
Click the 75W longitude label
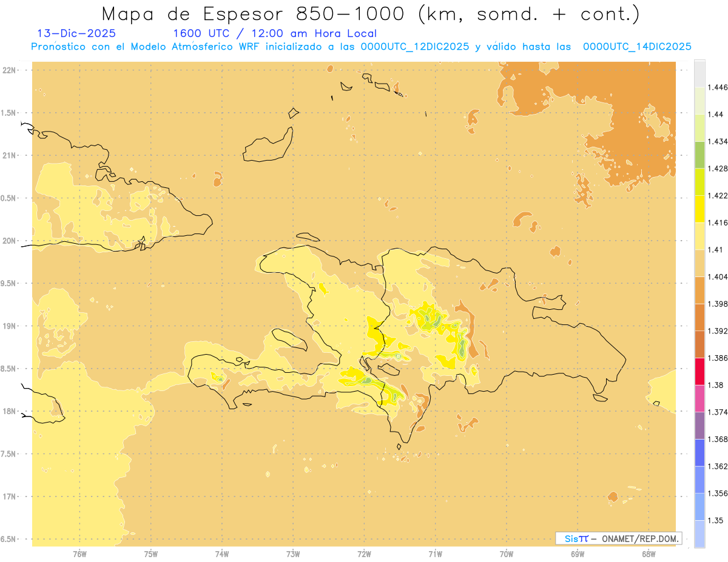pyautogui.click(x=150, y=554)
